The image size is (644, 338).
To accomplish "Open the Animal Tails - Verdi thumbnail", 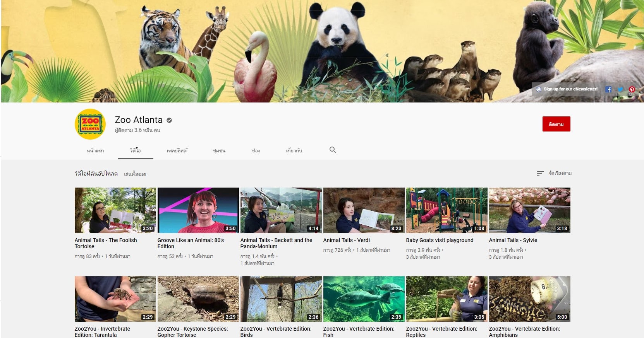I will (x=364, y=210).
